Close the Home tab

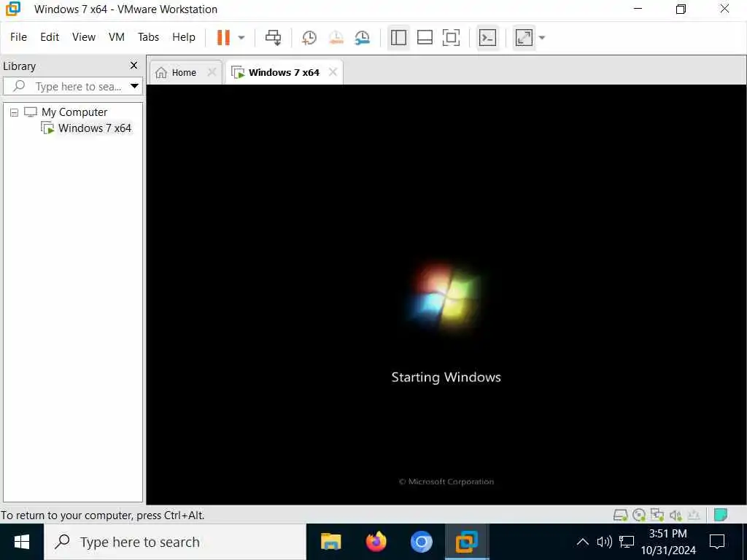(212, 72)
